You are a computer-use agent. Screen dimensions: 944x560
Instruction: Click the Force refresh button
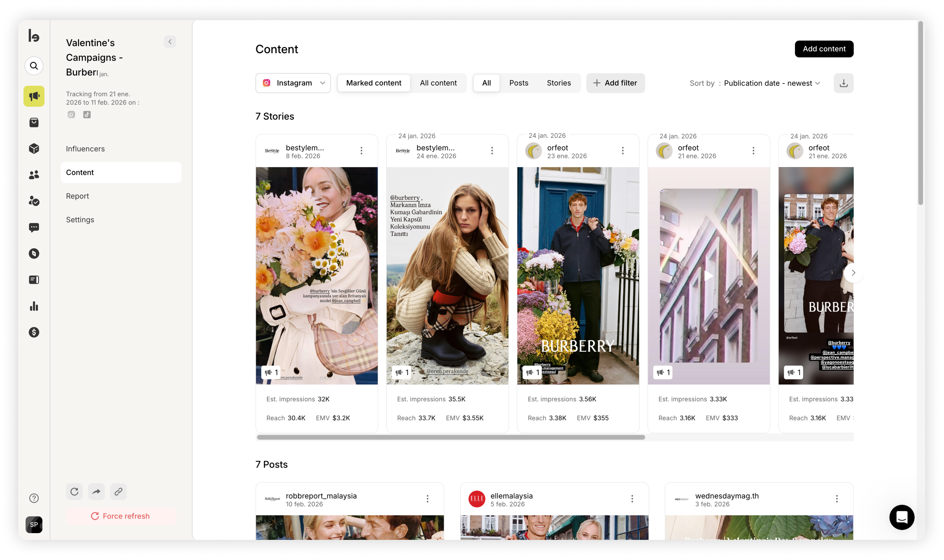point(121,516)
